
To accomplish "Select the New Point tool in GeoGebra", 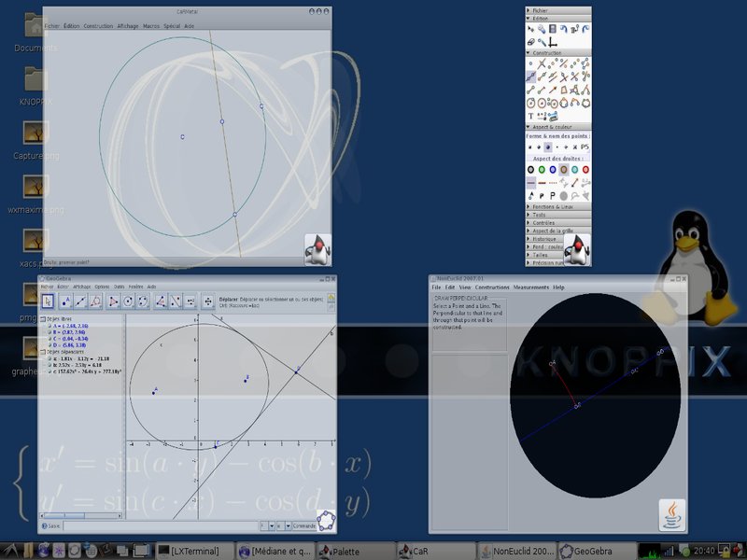I will [66, 301].
